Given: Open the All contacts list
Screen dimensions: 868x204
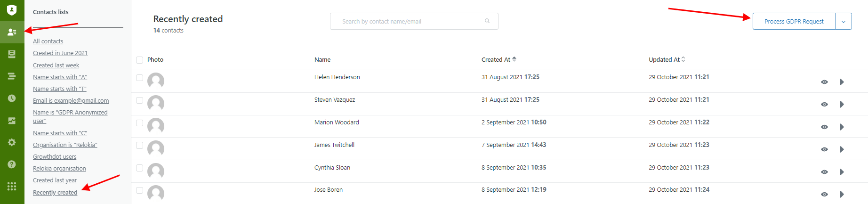Looking at the screenshot, I should click(48, 41).
